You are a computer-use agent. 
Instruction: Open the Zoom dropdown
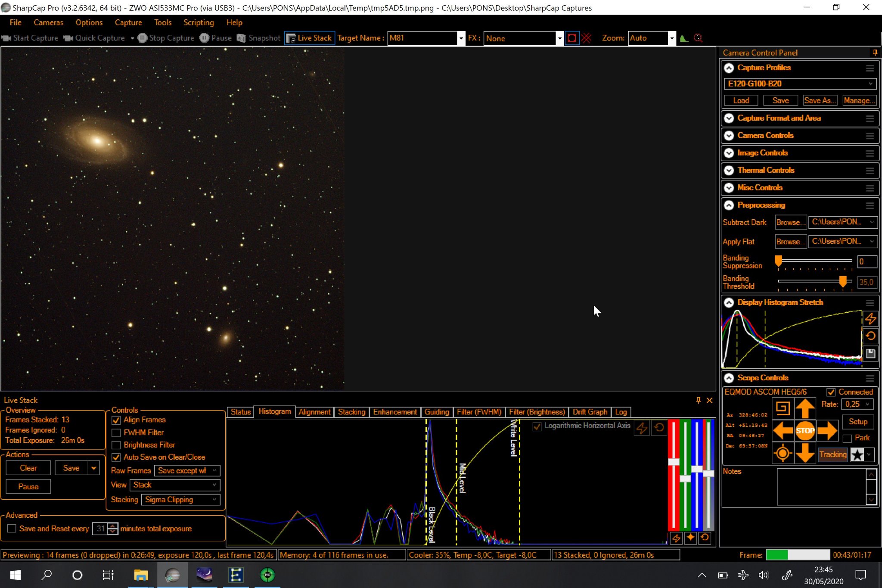(671, 38)
